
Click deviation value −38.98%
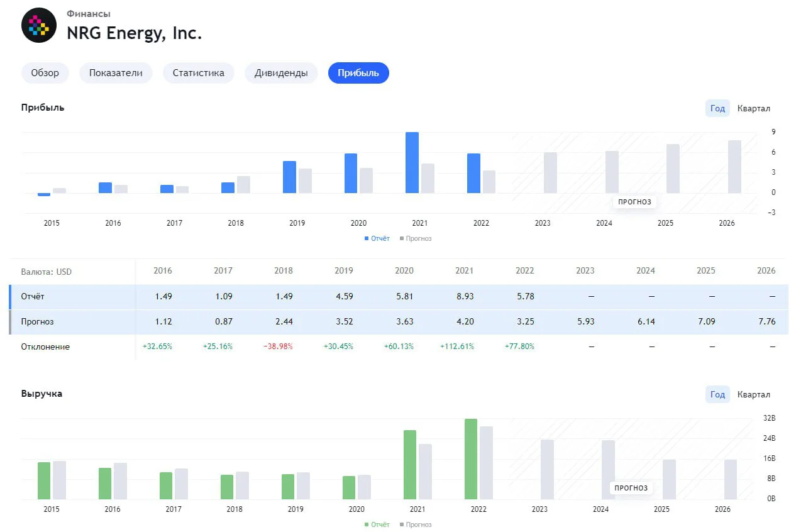point(278,346)
